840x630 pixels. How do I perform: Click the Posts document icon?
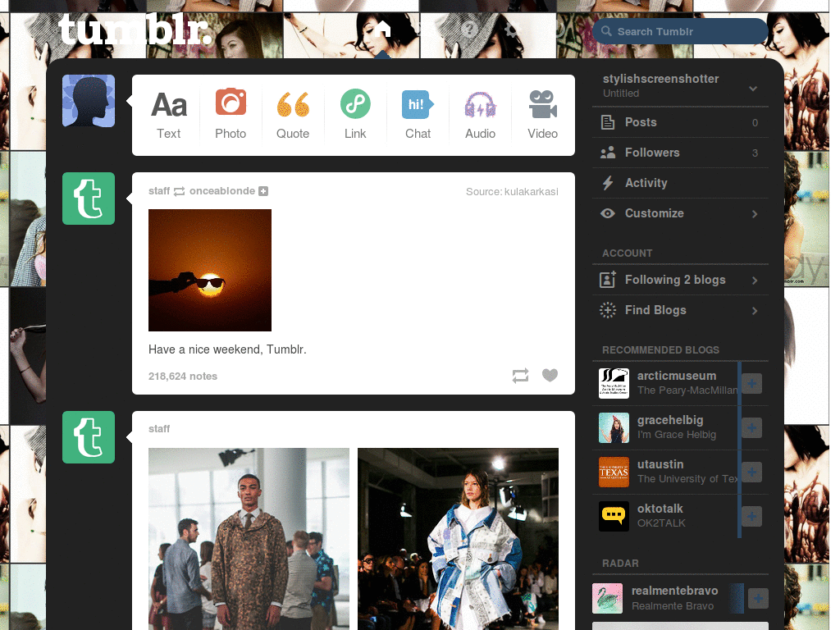coord(608,122)
